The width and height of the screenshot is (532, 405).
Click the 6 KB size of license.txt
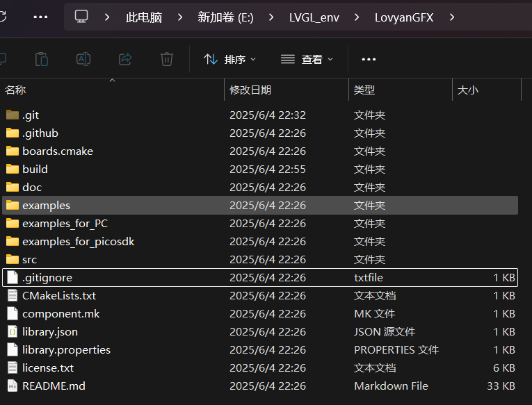504,367
